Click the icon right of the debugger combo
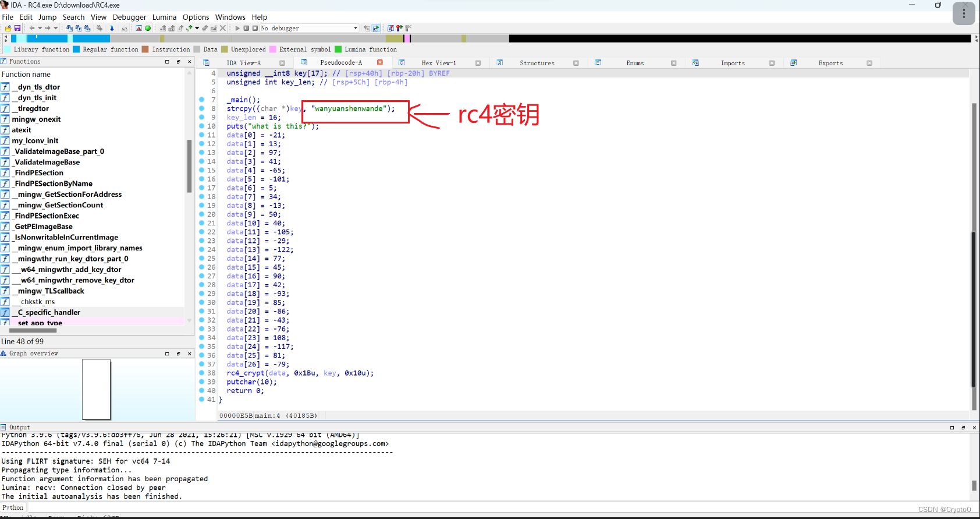The image size is (980, 519). 367,28
